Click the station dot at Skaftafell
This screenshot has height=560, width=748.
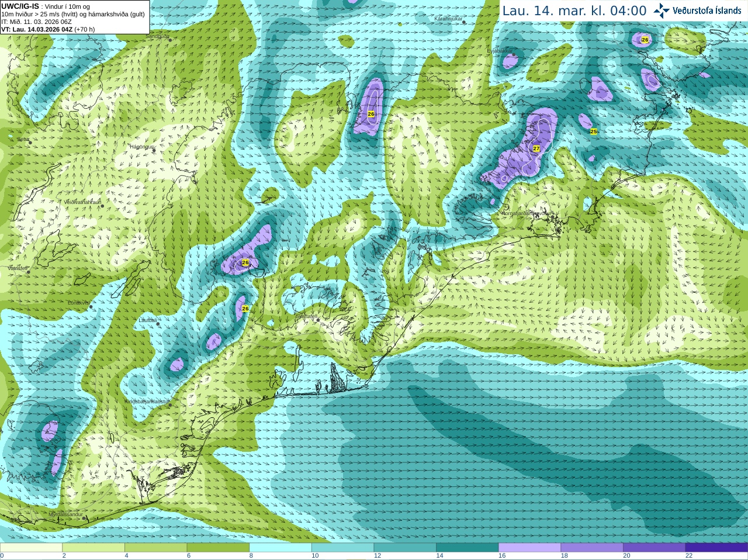click(318, 320)
